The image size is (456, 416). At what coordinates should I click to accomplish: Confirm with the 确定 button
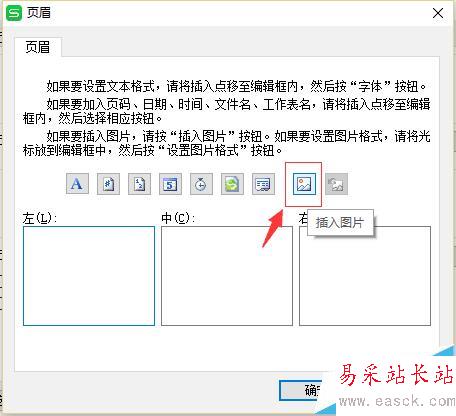point(300,390)
